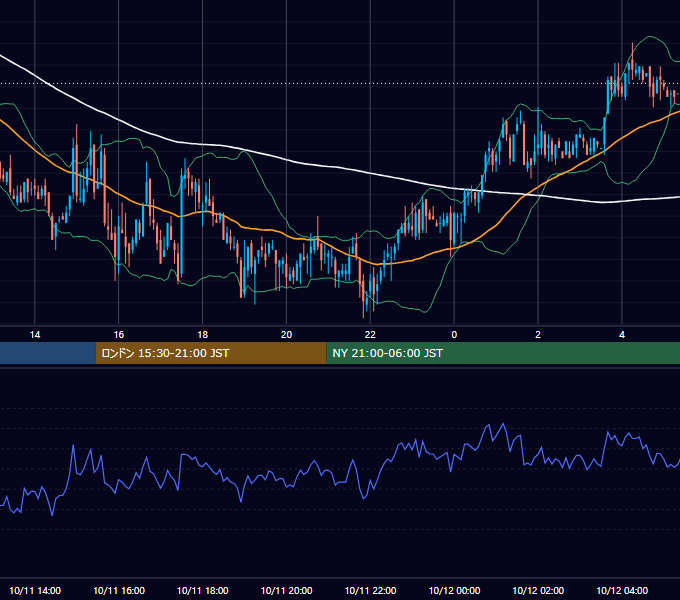
Task: Click the 2 hour axis label
Action: pos(538,335)
